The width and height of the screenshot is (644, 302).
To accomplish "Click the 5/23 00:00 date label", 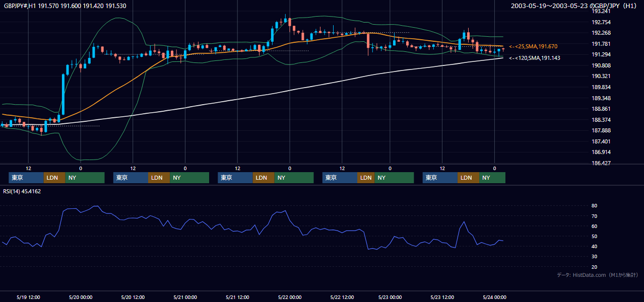I will pos(390,297).
